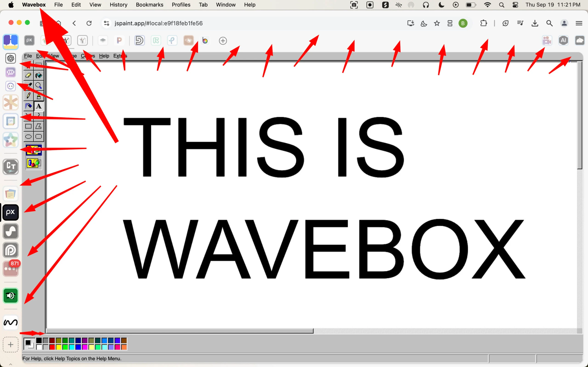Click the add new tab plus button
This screenshot has width=588, height=367.
point(223,41)
